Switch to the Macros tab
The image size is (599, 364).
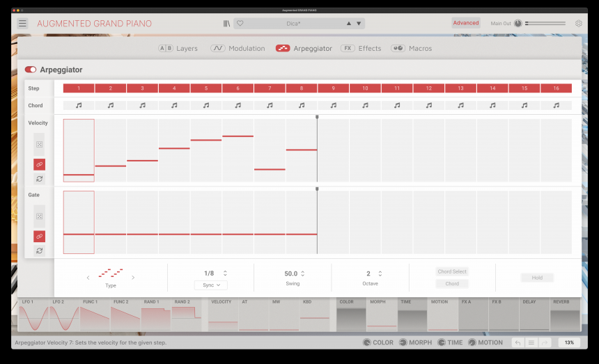pyautogui.click(x=412, y=49)
